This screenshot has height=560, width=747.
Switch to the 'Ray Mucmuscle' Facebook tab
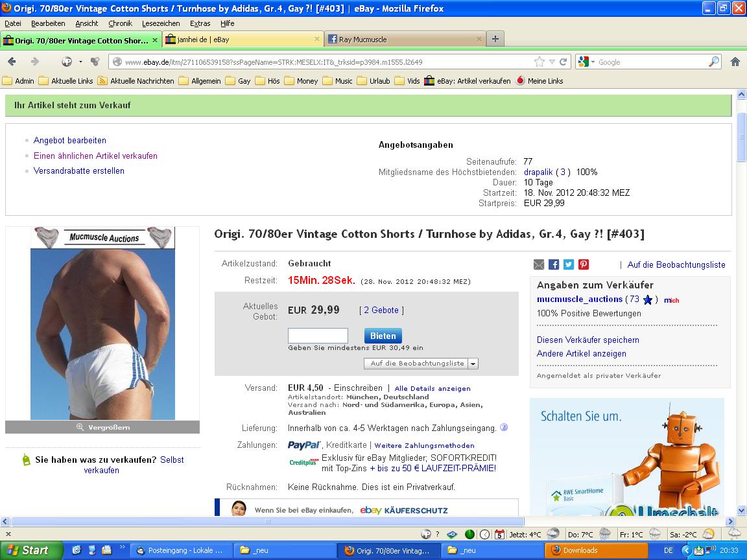(x=405, y=40)
